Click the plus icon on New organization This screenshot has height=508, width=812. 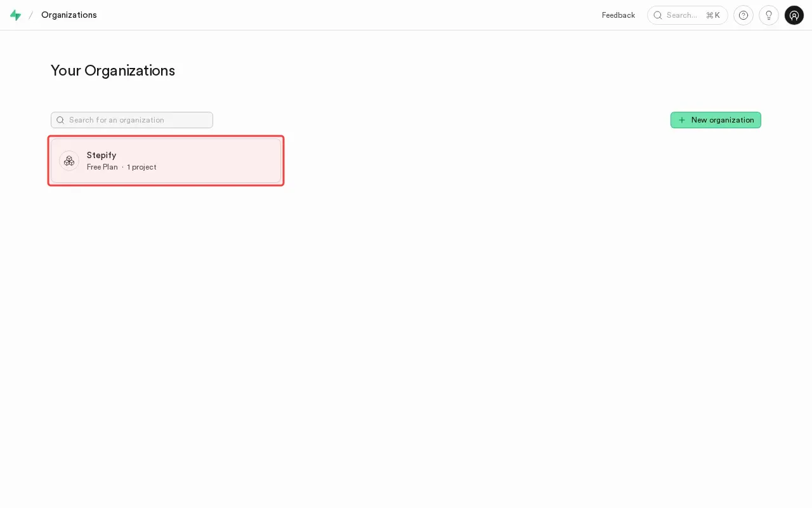pos(682,120)
